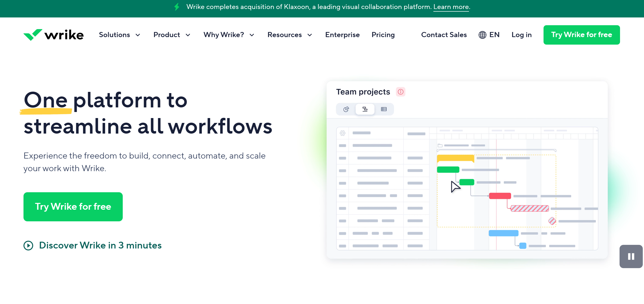The height and width of the screenshot is (304, 644).
Task: Go to the Pricing page
Action: [x=383, y=35]
